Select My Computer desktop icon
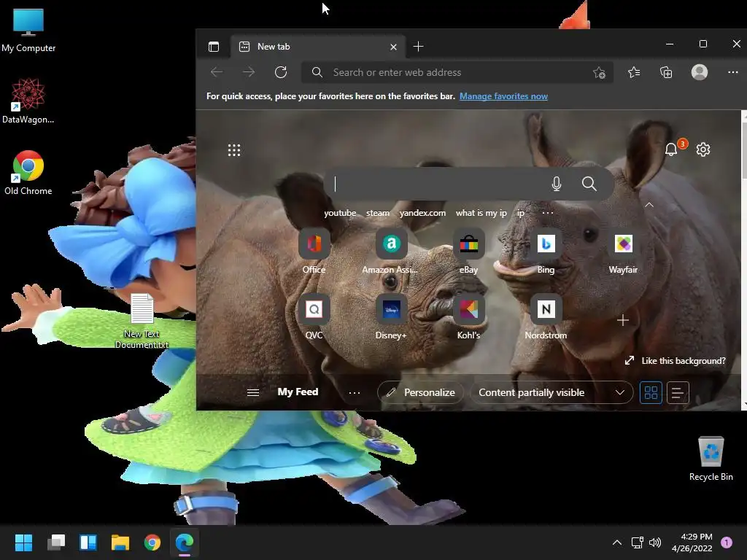This screenshot has height=560, width=747. [28, 29]
